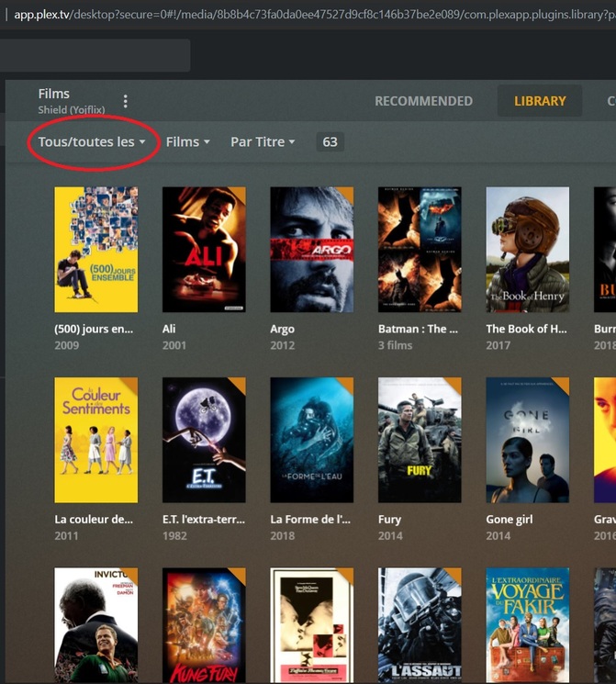Open the Tous/toutes les filter dropdown
This screenshot has height=684, width=616.
pyautogui.click(x=92, y=142)
